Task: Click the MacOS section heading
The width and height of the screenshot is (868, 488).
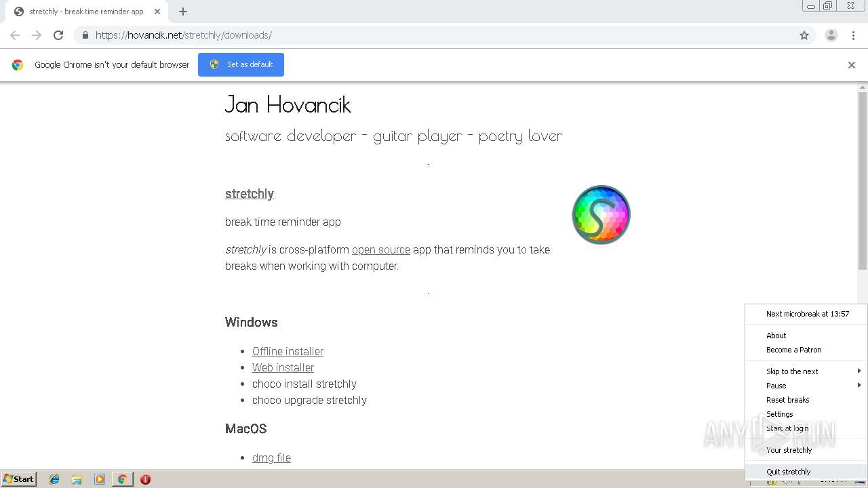Action: point(246,428)
